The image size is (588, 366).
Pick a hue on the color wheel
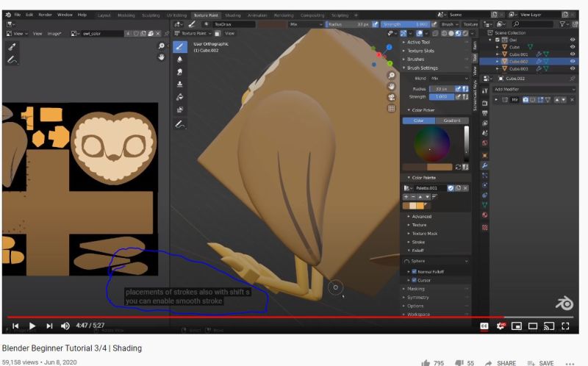tap(431, 144)
